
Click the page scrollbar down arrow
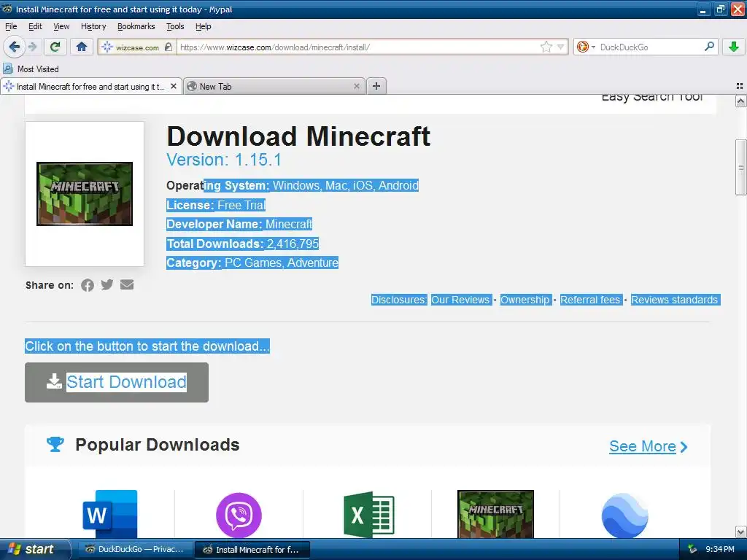tap(740, 532)
